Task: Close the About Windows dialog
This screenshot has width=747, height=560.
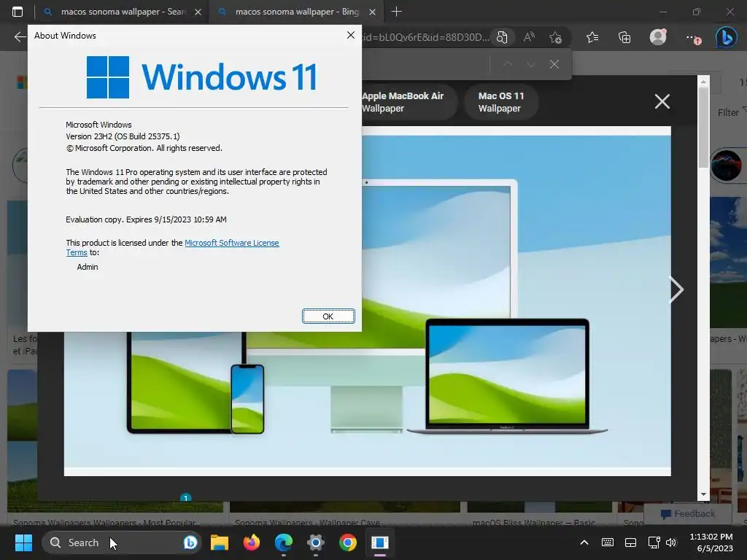Action: [351, 35]
